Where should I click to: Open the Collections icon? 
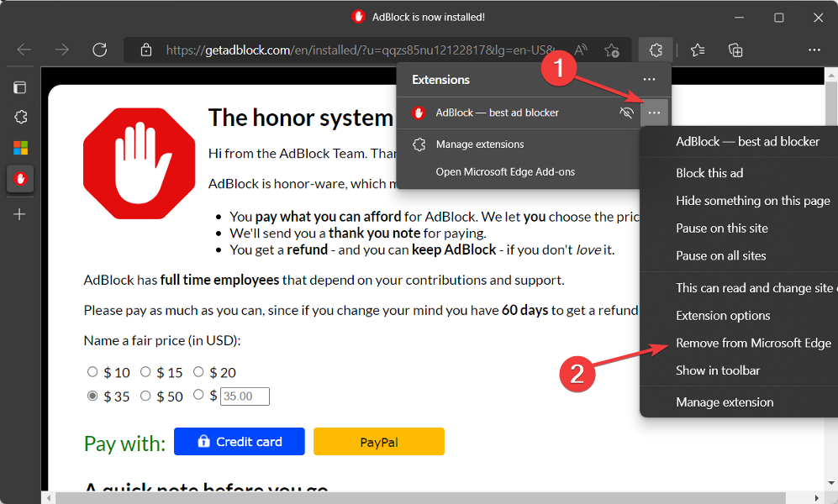735,50
